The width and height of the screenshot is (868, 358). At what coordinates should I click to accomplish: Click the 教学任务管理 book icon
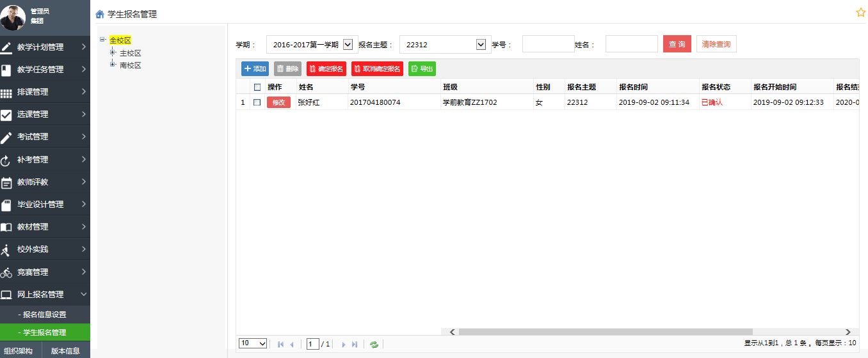(6, 70)
